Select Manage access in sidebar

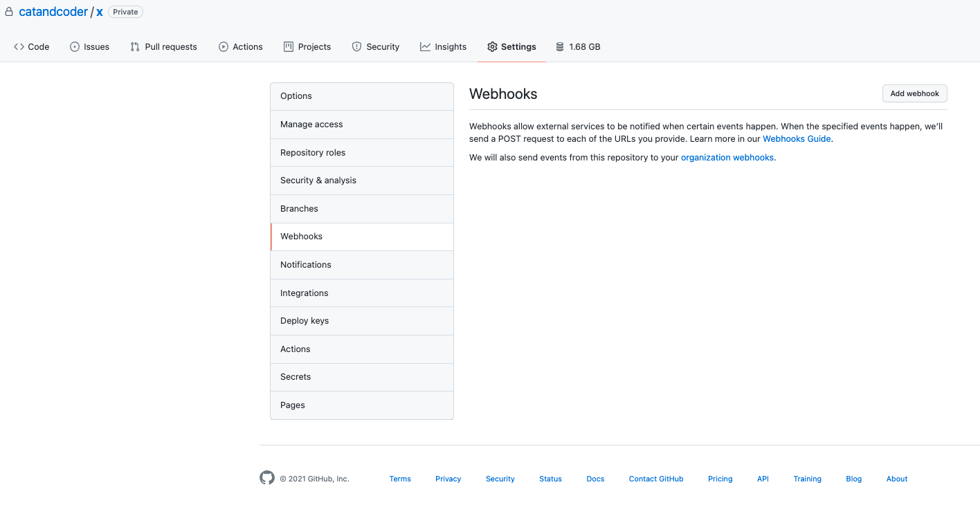[311, 125]
